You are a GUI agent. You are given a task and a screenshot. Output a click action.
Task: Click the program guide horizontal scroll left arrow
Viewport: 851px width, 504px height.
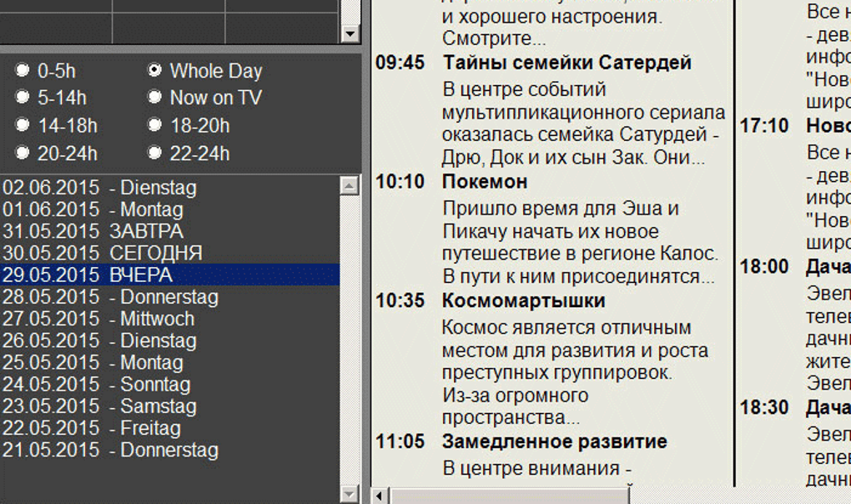pos(380,496)
